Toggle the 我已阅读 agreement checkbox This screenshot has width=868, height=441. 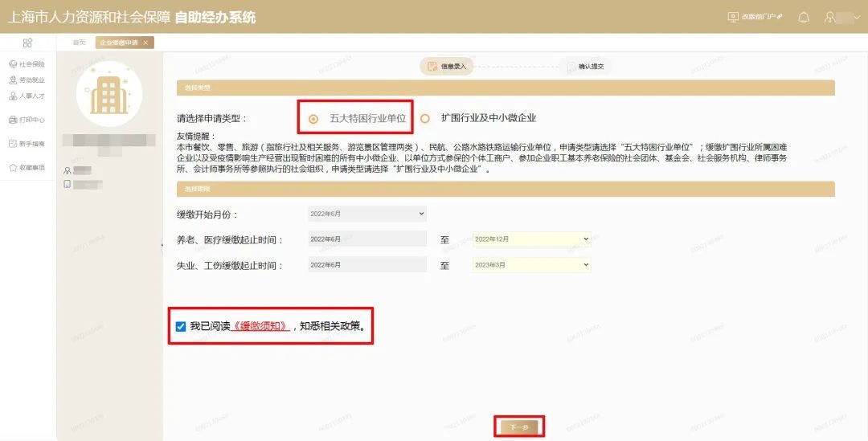[181, 326]
